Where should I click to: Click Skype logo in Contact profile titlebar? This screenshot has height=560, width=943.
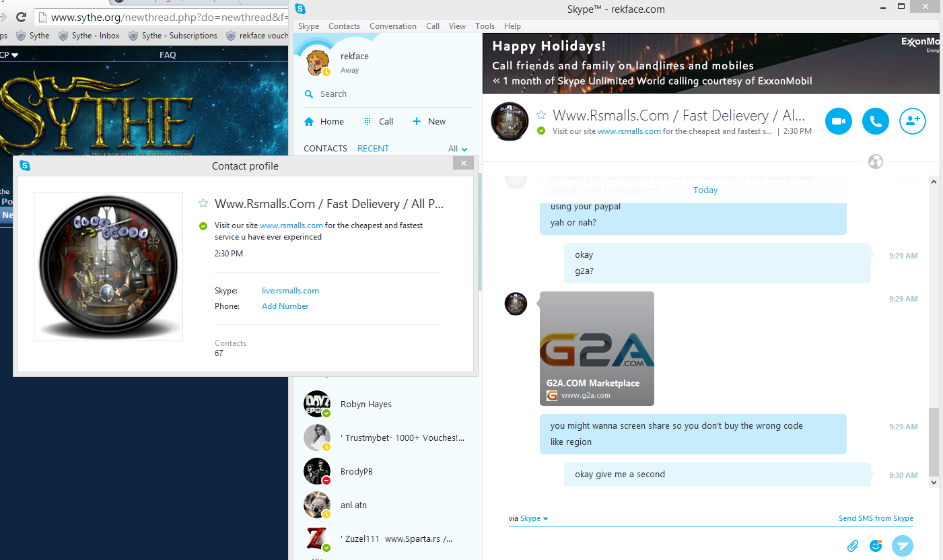[26, 166]
